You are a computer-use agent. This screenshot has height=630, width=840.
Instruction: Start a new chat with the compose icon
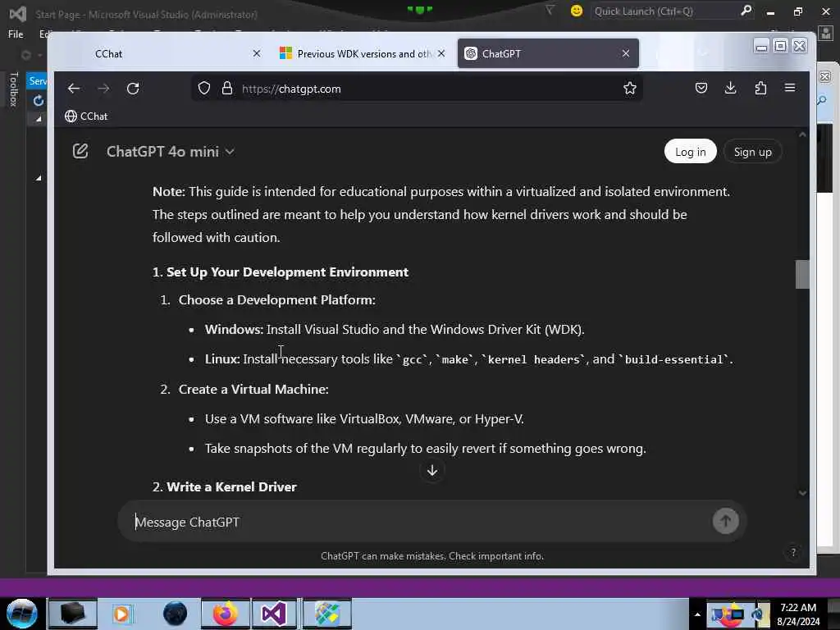click(80, 151)
